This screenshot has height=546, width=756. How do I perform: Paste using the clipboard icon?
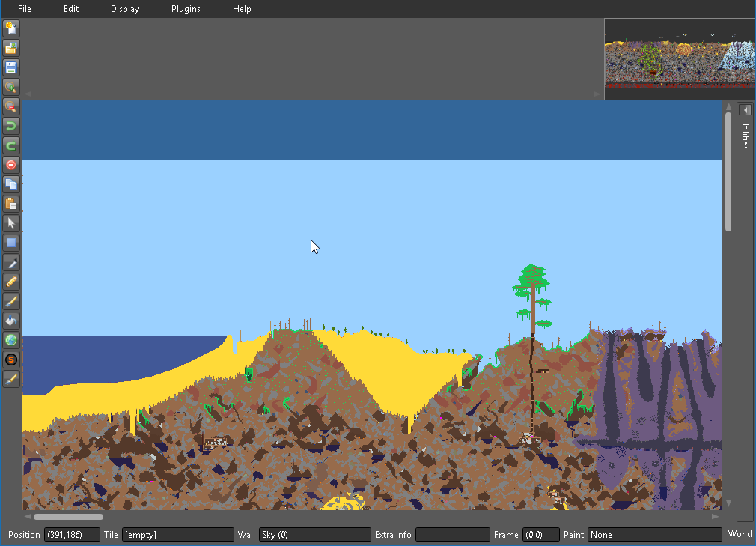pos(11,204)
